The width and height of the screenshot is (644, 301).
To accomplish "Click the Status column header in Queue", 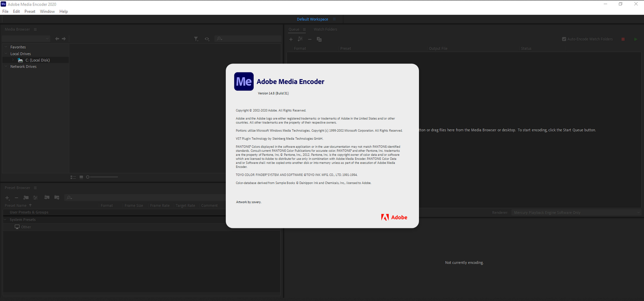I will 526,48.
